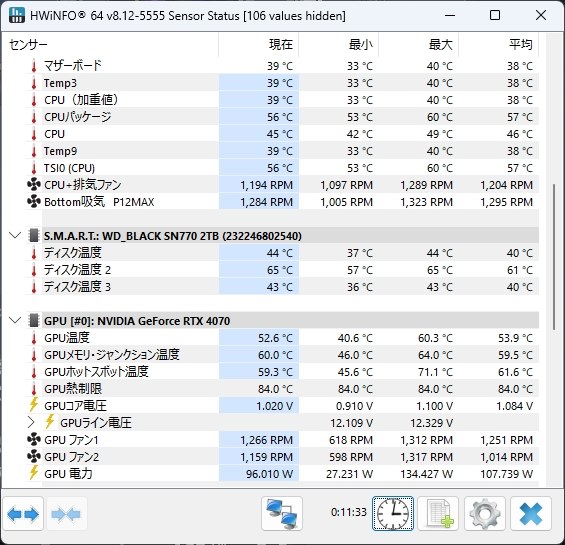Click the chip icon of S.M.A.R.T. WD_BLACK group
This screenshot has height=545, width=565.
tap(34, 236)
